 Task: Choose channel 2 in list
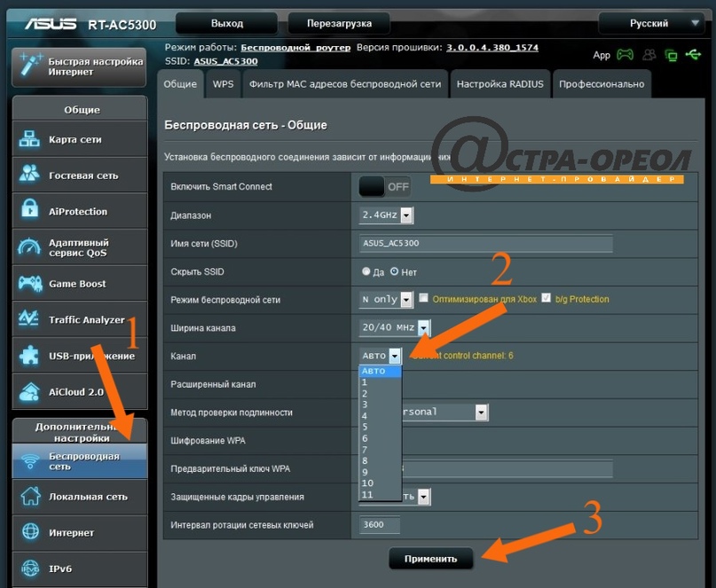click(381, 394)
